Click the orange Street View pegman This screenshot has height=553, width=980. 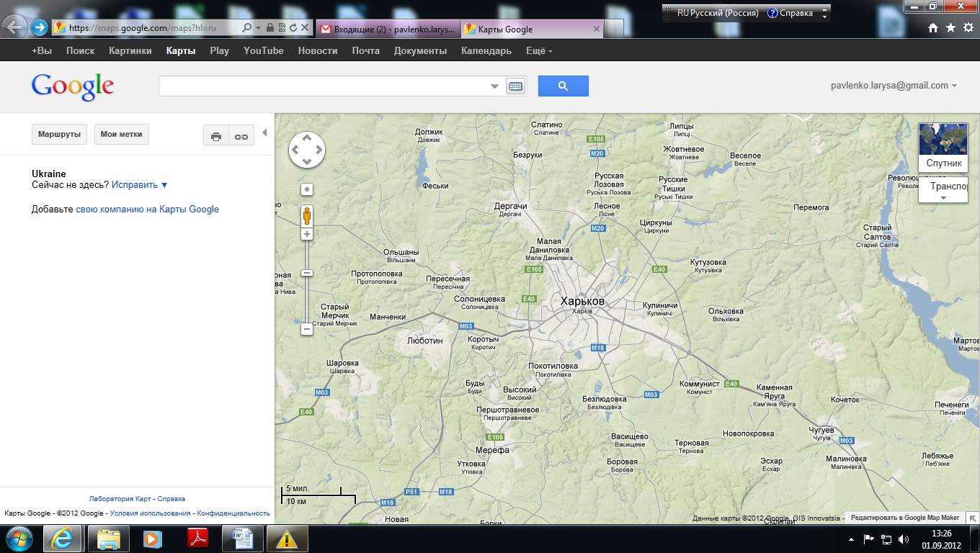tap(307, 215)
